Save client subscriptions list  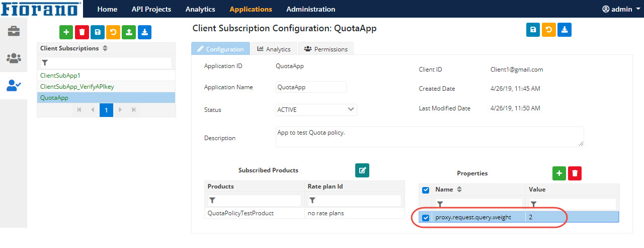[x=98, y=32]
